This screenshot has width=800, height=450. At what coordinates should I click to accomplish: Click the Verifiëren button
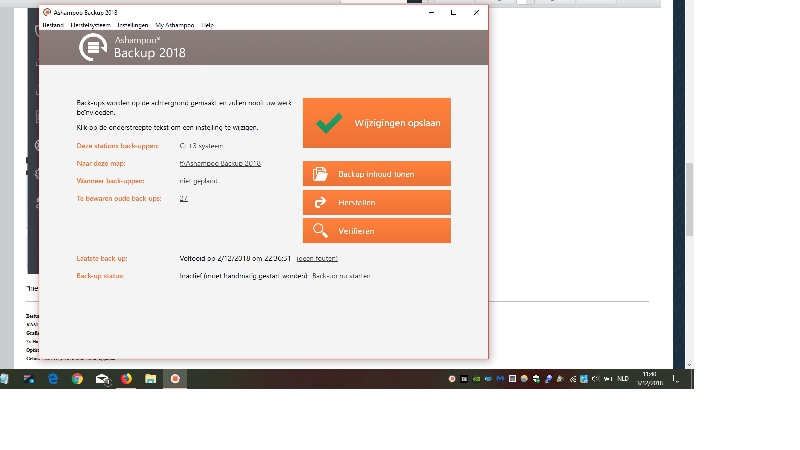point(377,231)
